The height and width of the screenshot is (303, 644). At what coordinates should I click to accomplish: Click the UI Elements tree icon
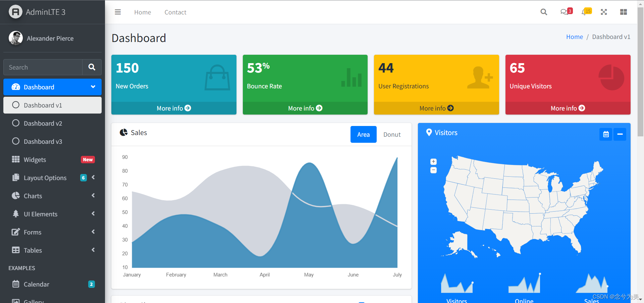16,214
